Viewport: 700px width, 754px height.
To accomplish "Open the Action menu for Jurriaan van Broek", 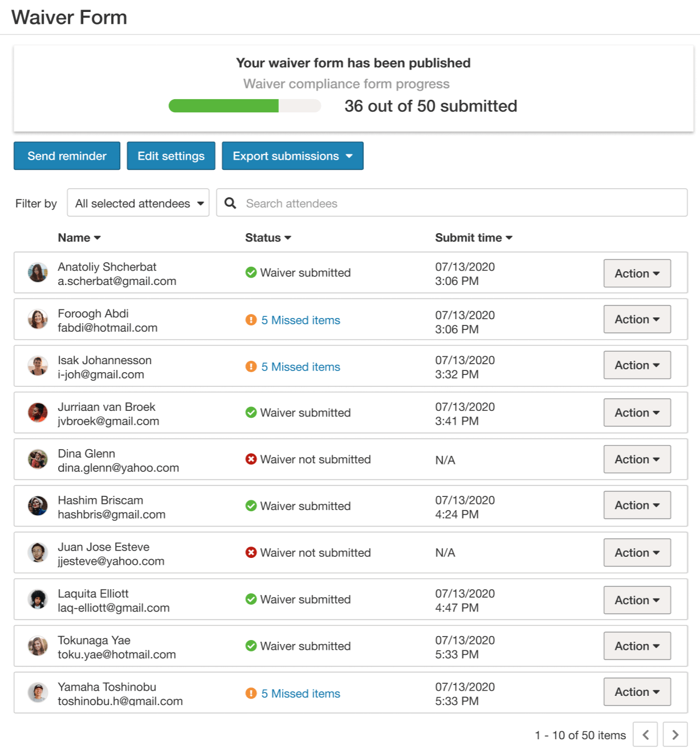I will tap(637, 412).
